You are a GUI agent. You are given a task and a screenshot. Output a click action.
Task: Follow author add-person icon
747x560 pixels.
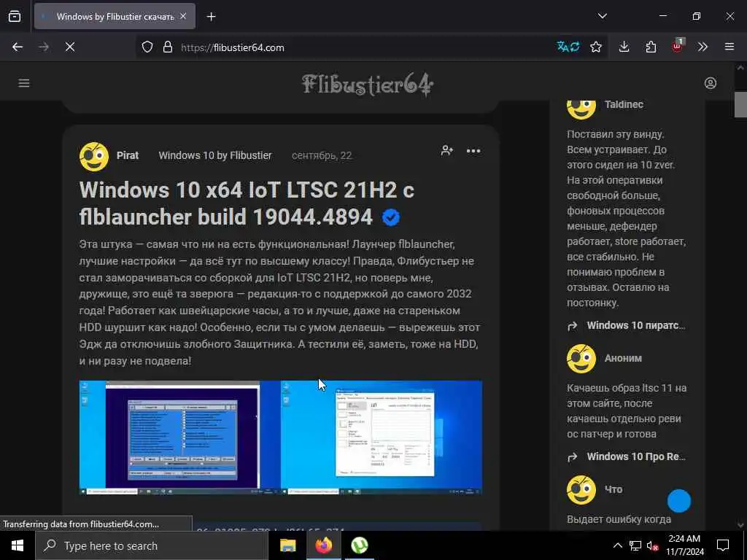click(x=447, y=150)
